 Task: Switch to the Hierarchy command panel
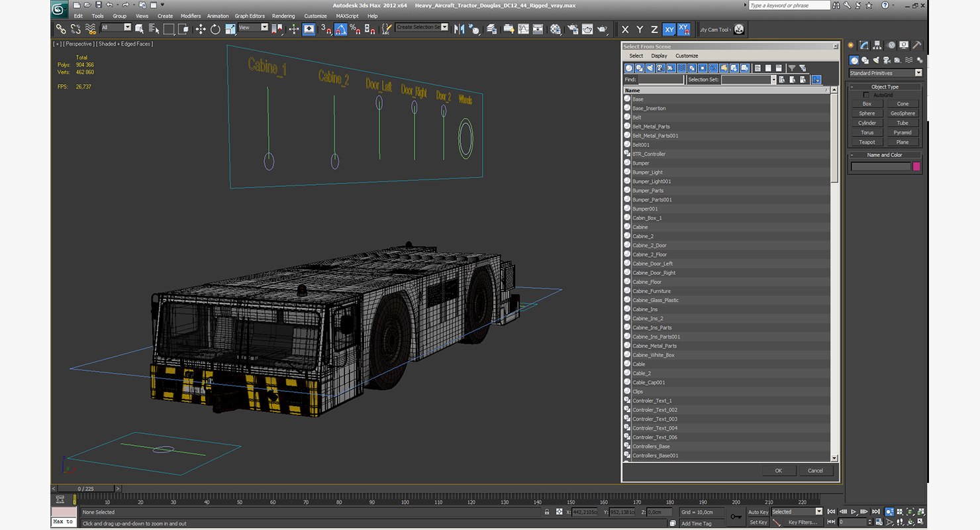tap(877, 45)
